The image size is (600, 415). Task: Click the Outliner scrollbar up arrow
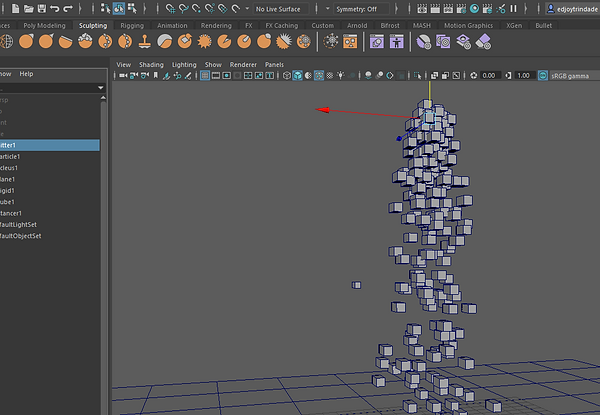[x=103, y=98]
